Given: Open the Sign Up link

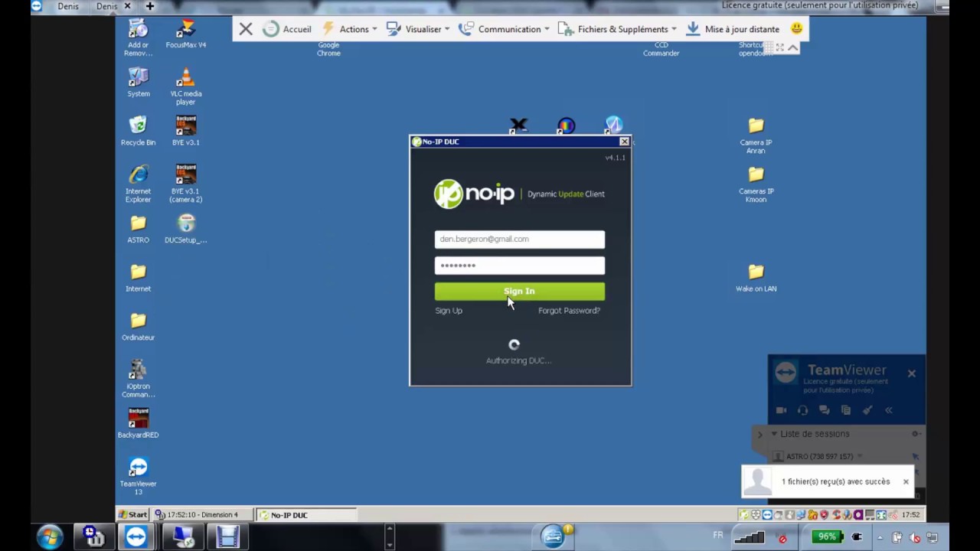Looking at the screenshot, I should 449,311.
